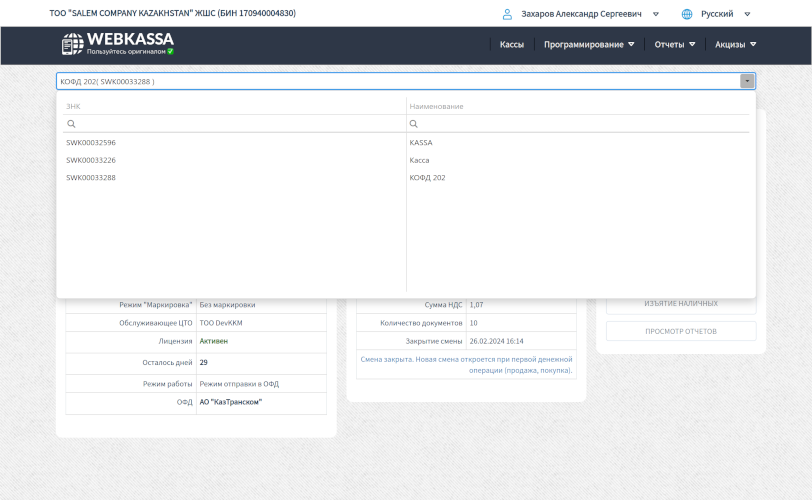Click the user profile icon

(x=507, y=14)
